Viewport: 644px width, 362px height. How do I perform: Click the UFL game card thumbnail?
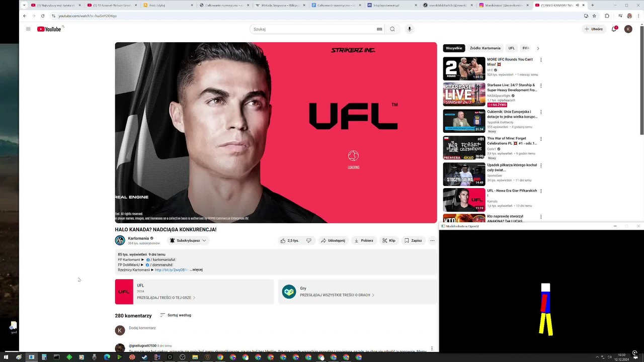[x=124, y=292]
